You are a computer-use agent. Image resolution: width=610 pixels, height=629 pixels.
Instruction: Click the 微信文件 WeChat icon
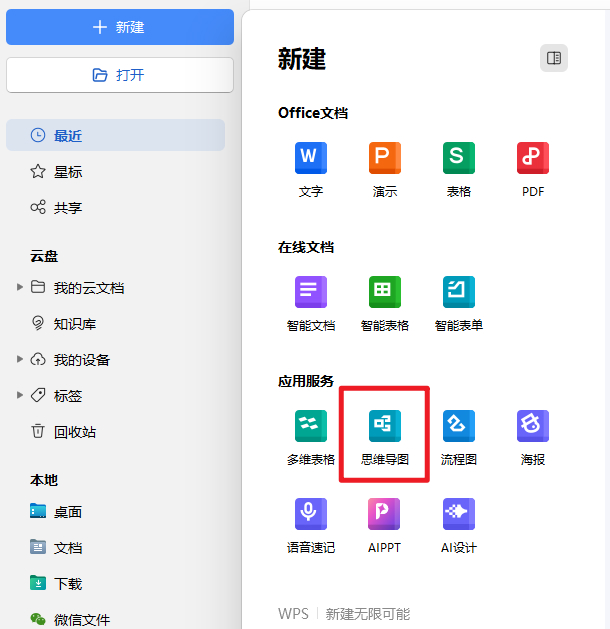[38, 619]
